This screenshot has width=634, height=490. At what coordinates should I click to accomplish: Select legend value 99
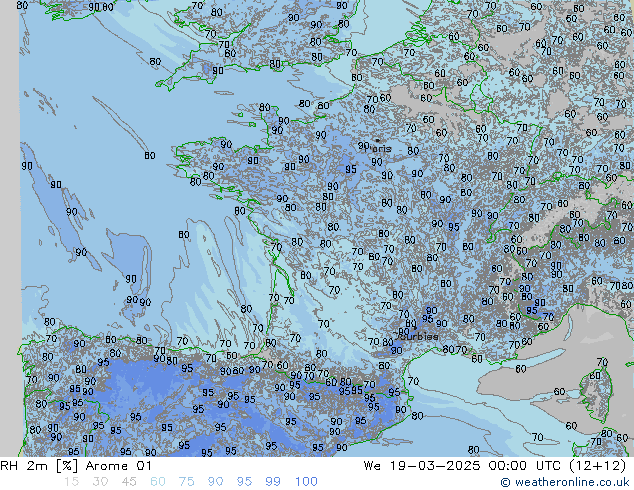coord(273,482)
